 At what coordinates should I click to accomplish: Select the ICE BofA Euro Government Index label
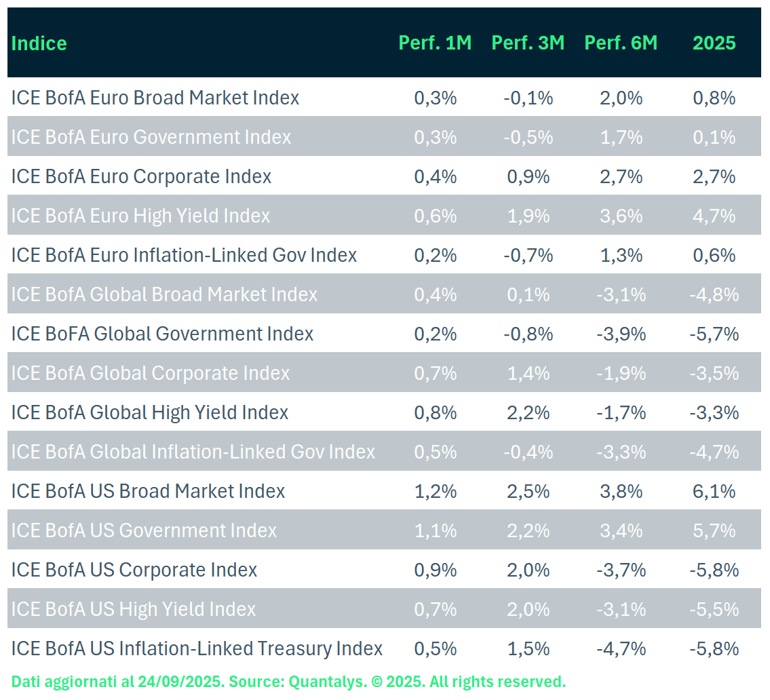point(151,137)
